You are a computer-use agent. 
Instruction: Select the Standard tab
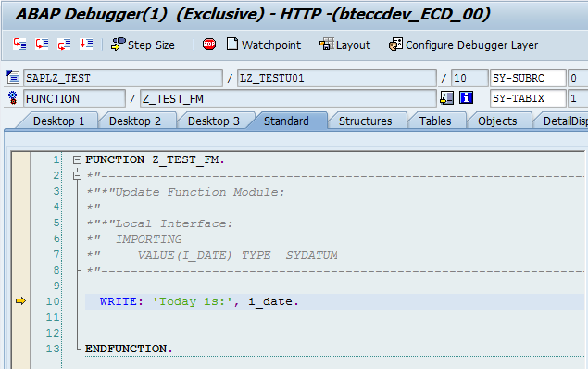[286, 121]
